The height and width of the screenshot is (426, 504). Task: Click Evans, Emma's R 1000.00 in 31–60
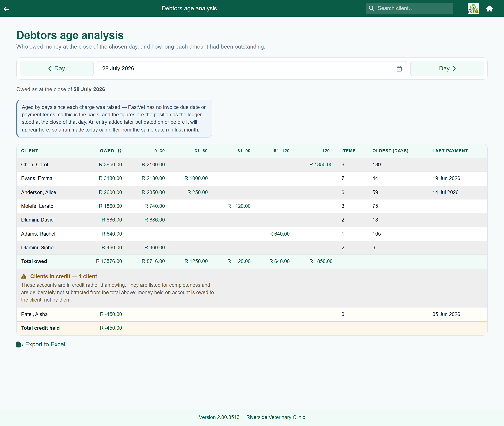pos(196,178)
